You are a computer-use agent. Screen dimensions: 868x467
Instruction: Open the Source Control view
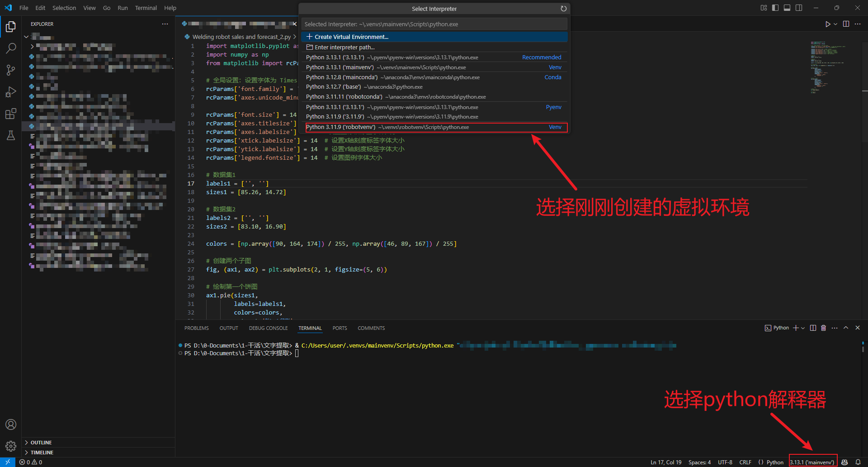11,70
